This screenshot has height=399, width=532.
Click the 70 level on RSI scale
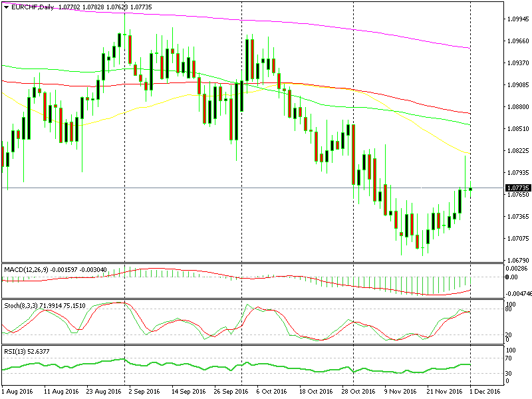point(509,358)
